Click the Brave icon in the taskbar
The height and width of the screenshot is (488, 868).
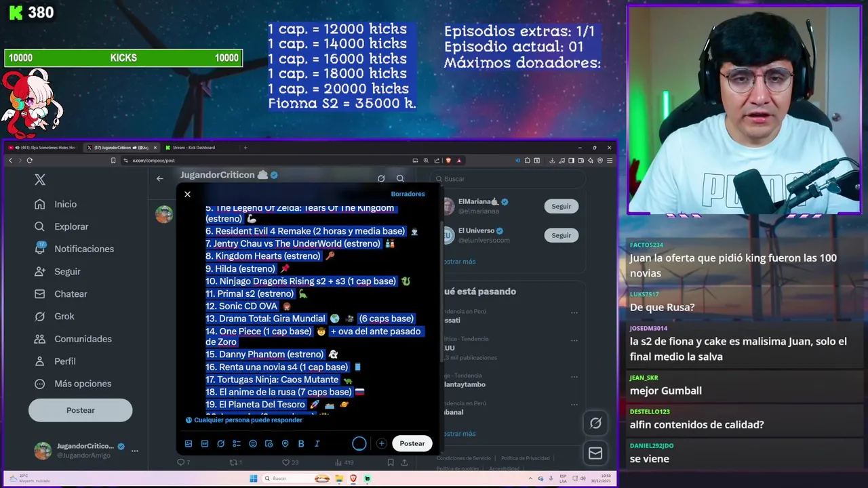(353, 479)
